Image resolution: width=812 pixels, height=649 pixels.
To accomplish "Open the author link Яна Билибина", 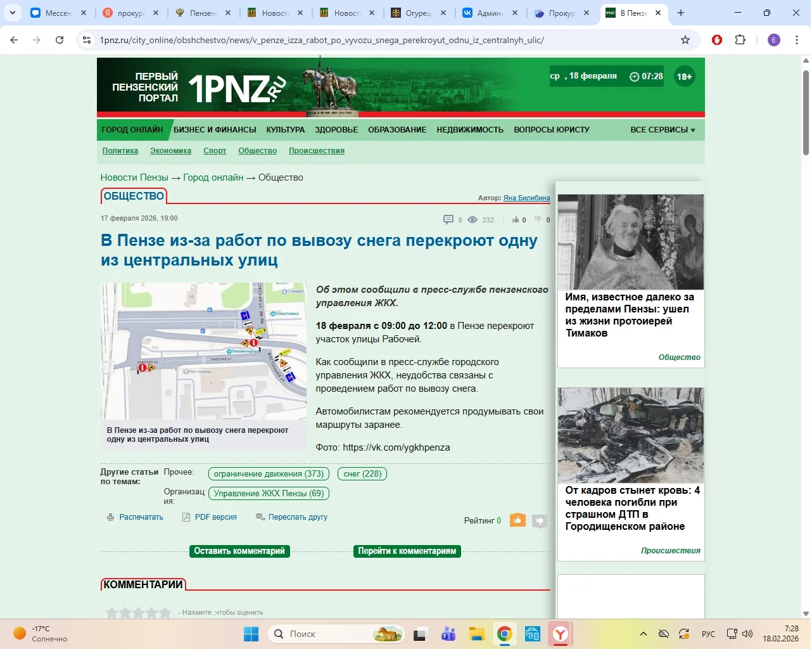I will [526, 198].
